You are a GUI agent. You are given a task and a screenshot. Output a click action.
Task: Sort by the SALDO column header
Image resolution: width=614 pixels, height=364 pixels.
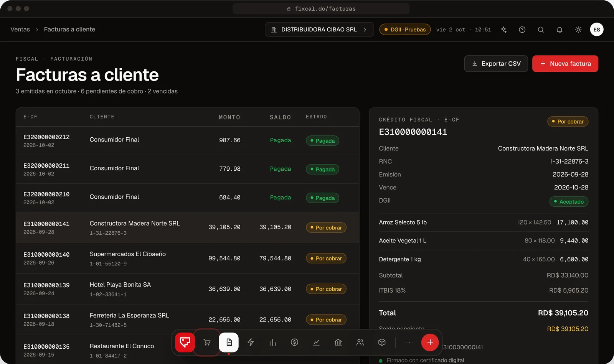(280, 117)
